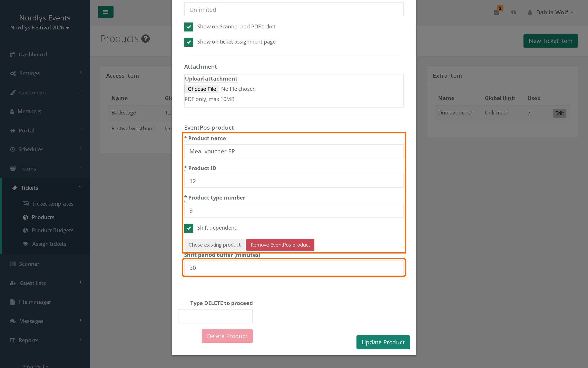The height and width of the screenshot is (368, 588).
Task: Click Choose File for attachment upload
Action: point(202,89)
